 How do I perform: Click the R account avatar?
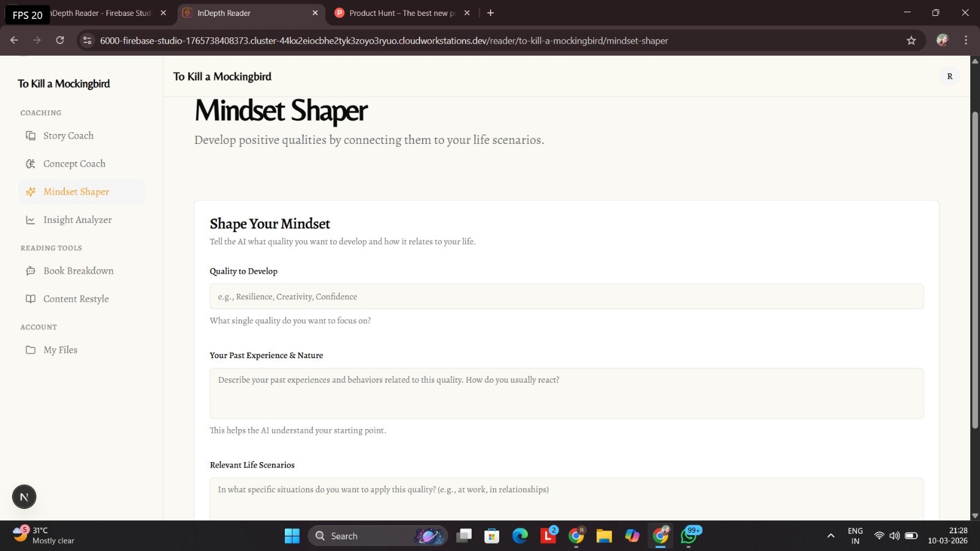pos(950,76)
